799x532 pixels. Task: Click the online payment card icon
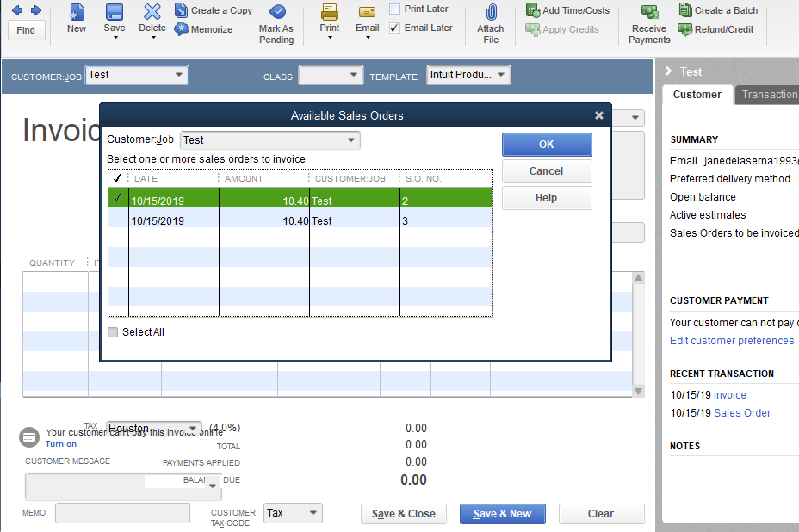(29, 437)
